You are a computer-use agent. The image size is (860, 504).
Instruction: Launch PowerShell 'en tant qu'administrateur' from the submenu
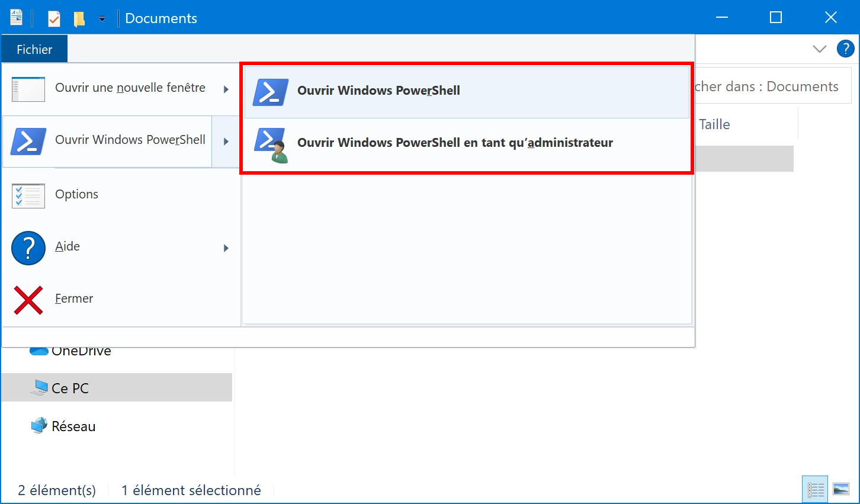[467, 144]
